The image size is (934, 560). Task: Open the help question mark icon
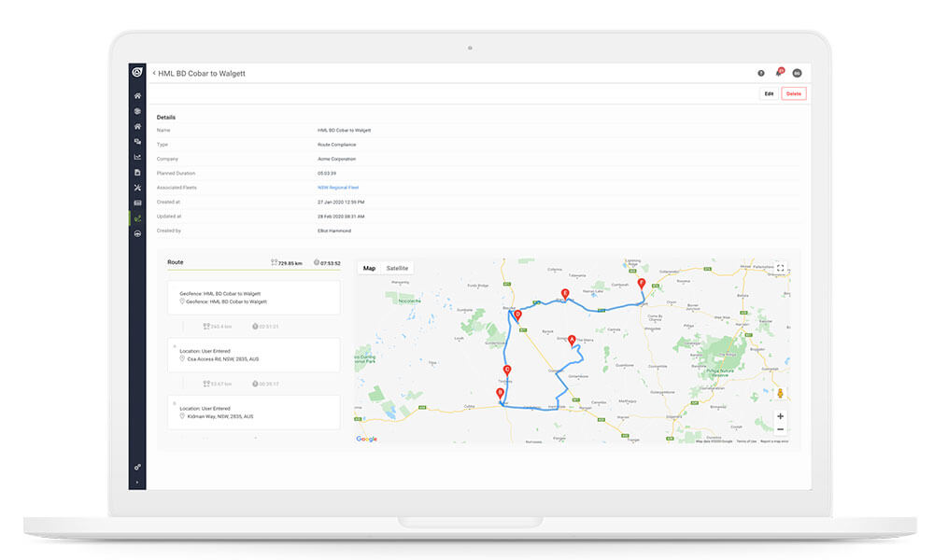point(760,72)
